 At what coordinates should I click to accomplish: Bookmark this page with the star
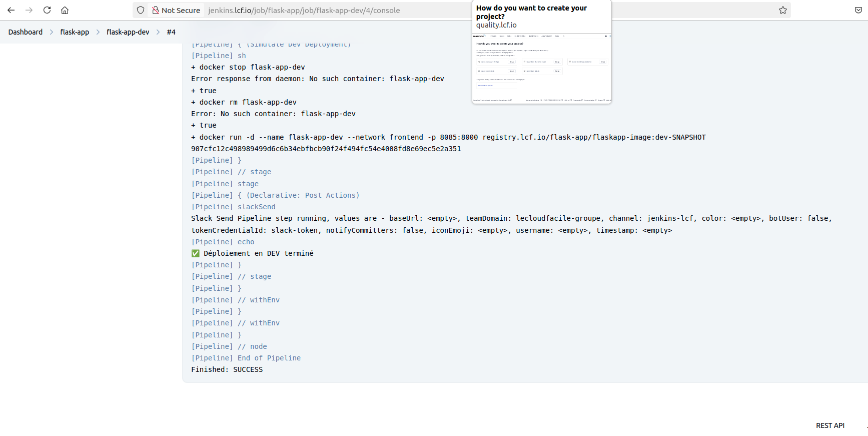tap(782, 10)
